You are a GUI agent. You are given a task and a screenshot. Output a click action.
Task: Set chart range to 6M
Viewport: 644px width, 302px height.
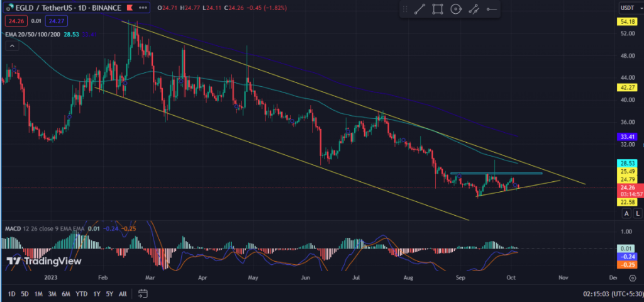(65, 294)
